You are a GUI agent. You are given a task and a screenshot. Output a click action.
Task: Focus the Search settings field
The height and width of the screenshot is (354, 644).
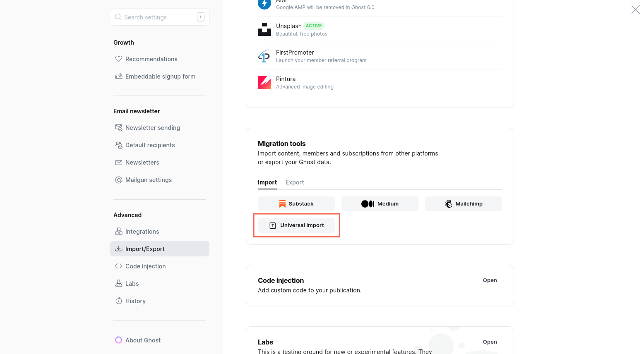[159, 17]
